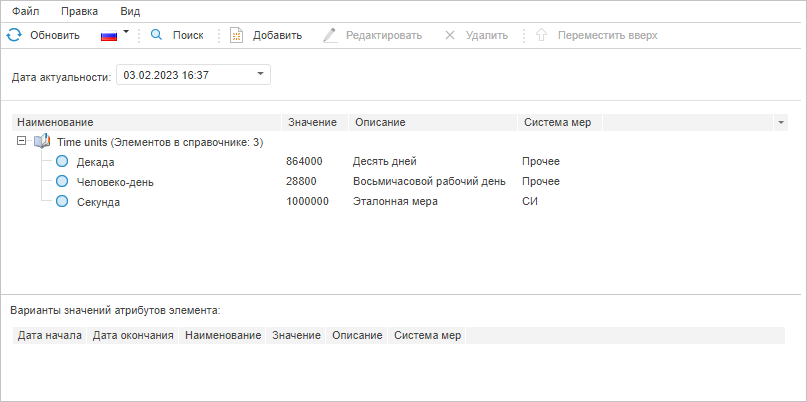
Task: Open the column settings arrow at table's right
Action: 780,122
